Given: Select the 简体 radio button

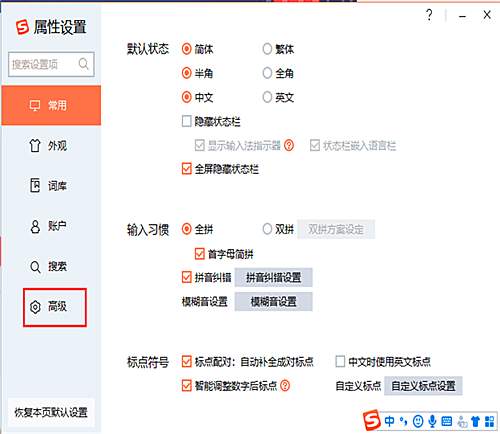Looking at the screenshot, I should (x=186, y=49).
